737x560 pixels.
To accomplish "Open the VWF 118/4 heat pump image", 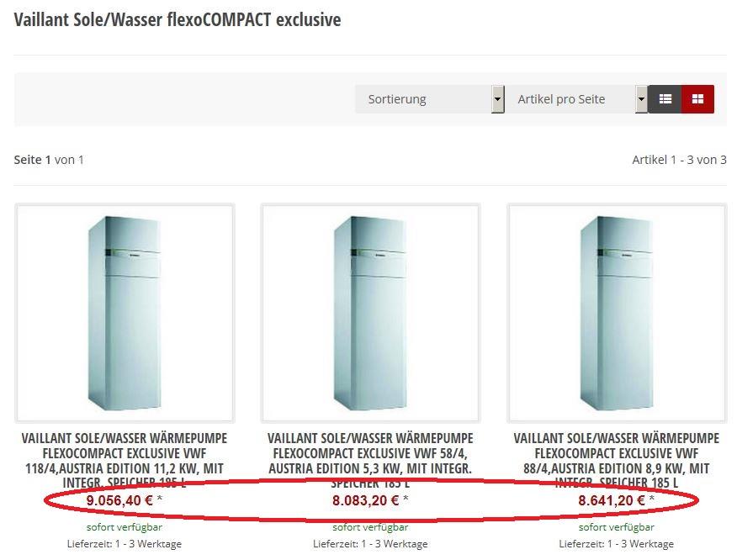I will (125, 313).
